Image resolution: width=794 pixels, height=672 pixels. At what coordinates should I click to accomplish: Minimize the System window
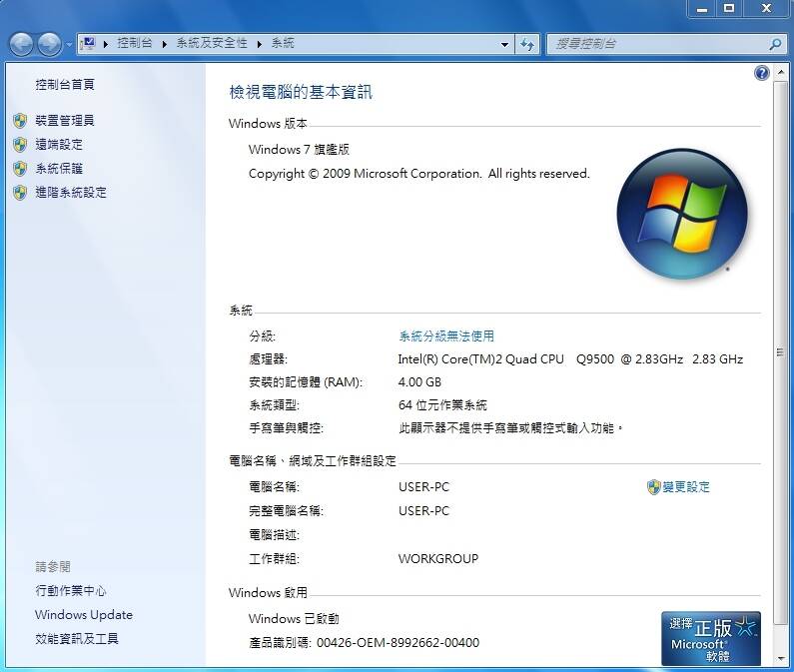[x=702, y=9]
